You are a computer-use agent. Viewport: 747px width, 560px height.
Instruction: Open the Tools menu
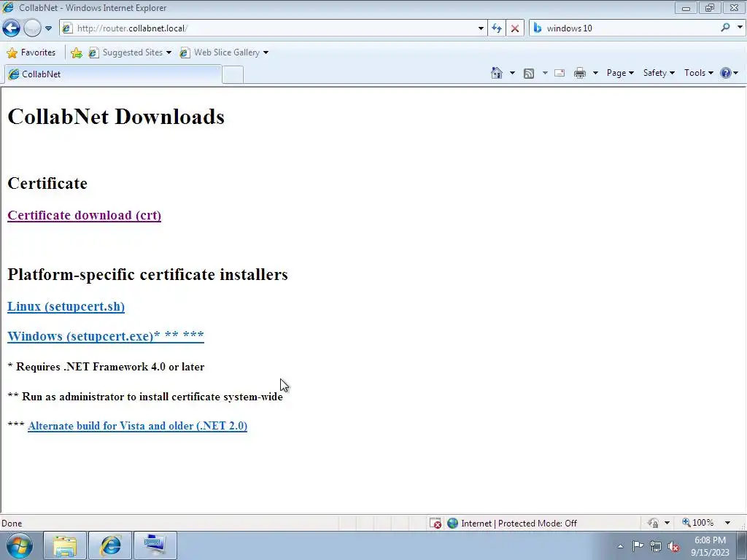[x=698, y=73]
